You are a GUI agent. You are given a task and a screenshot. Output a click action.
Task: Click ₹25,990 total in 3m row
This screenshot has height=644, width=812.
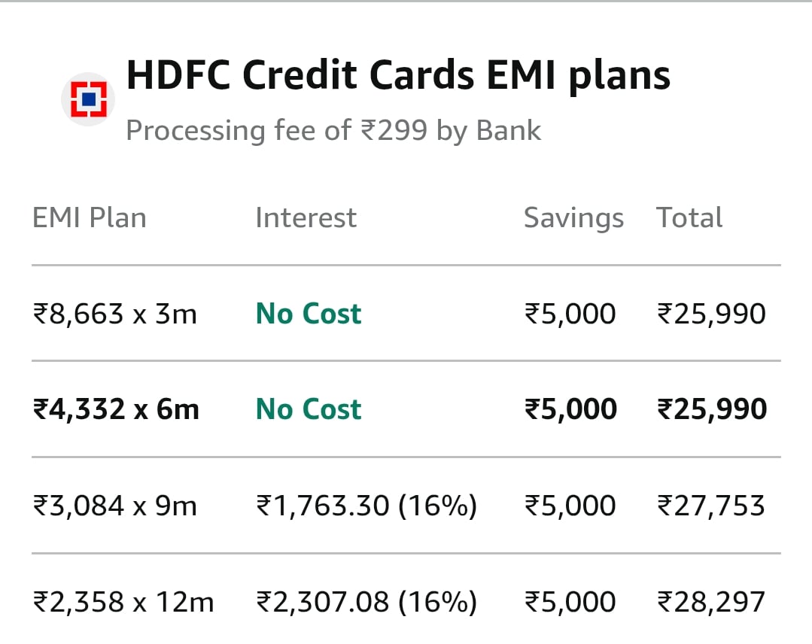click(711, 314)
